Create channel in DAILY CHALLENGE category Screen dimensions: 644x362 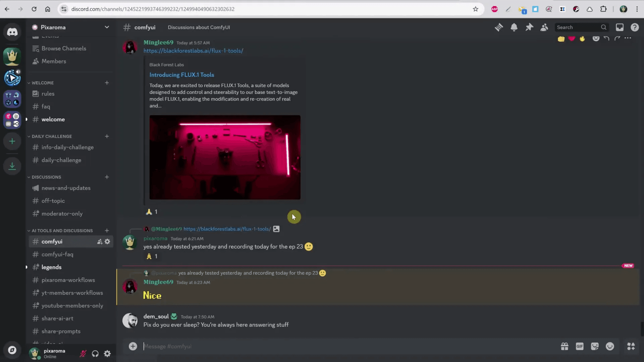point(107,136)
